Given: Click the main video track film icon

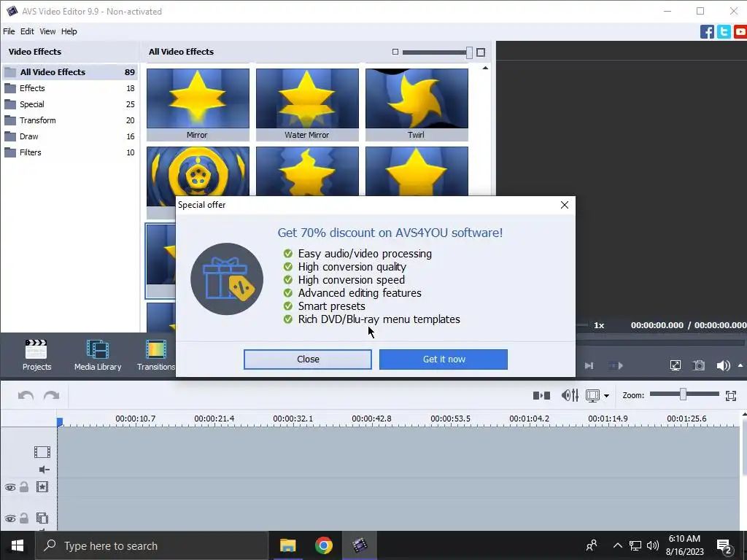Looking at the screenshot, I should pos(42,451).
